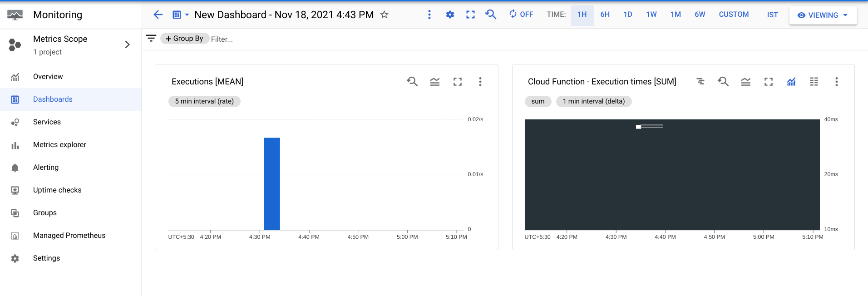This screenshot has width=868, height=296.
Task: Click the white heatmap data marker
Action: 638,127
